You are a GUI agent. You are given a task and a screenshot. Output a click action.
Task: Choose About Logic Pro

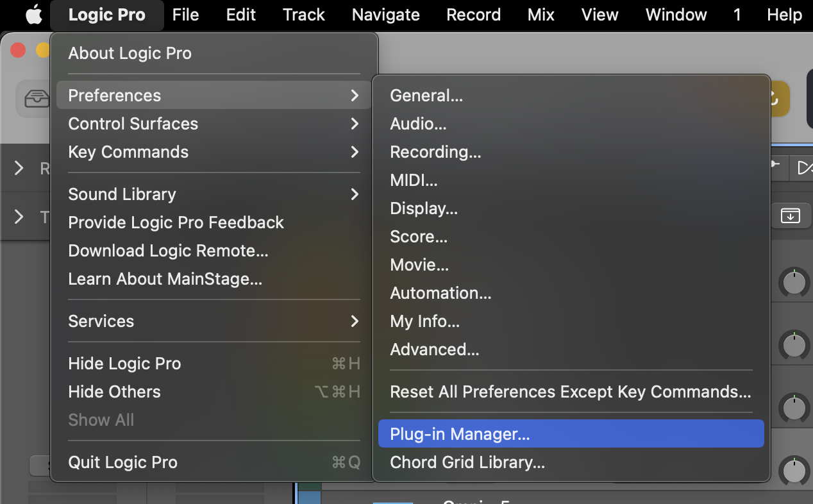click(x=214, y=53)
